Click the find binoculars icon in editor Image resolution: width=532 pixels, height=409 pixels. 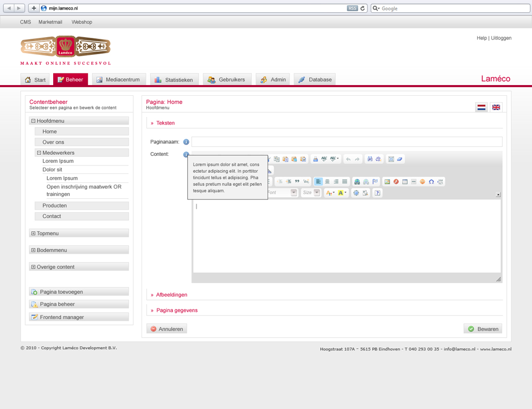coord(369,159)
